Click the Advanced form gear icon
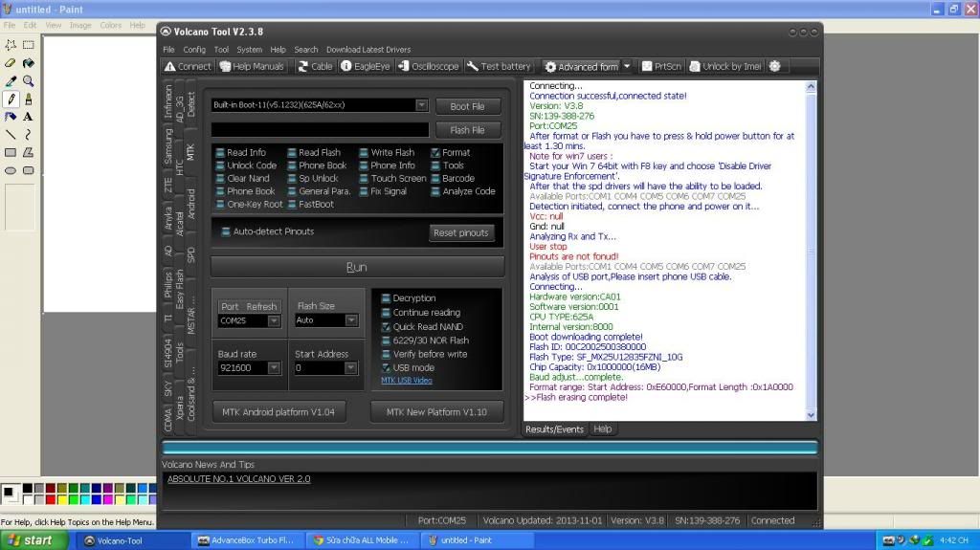 coord(550,66)
